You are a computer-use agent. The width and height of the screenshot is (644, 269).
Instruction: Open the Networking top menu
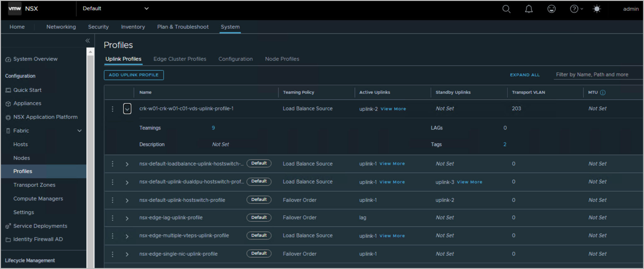[61, 27]
